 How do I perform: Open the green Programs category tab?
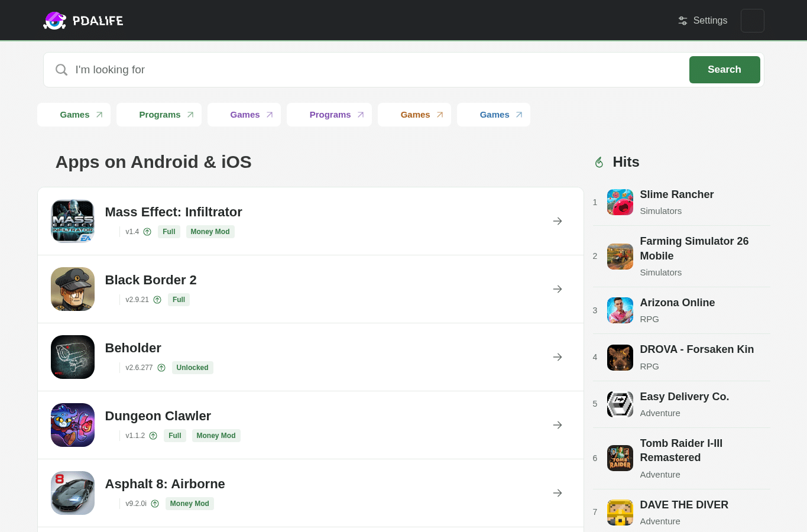(x=159, y=115)
